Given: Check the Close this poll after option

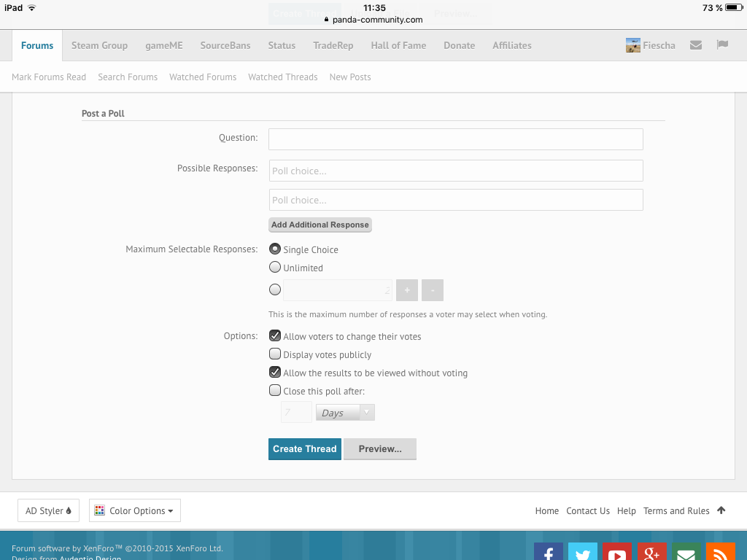Looking at the screenshot, I should point(275,391).
